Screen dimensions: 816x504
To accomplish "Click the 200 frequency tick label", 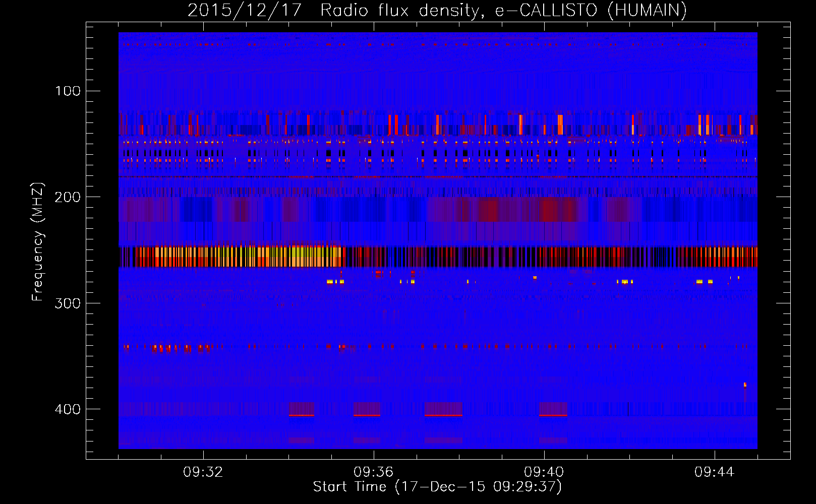I will (x=68, y=197).
